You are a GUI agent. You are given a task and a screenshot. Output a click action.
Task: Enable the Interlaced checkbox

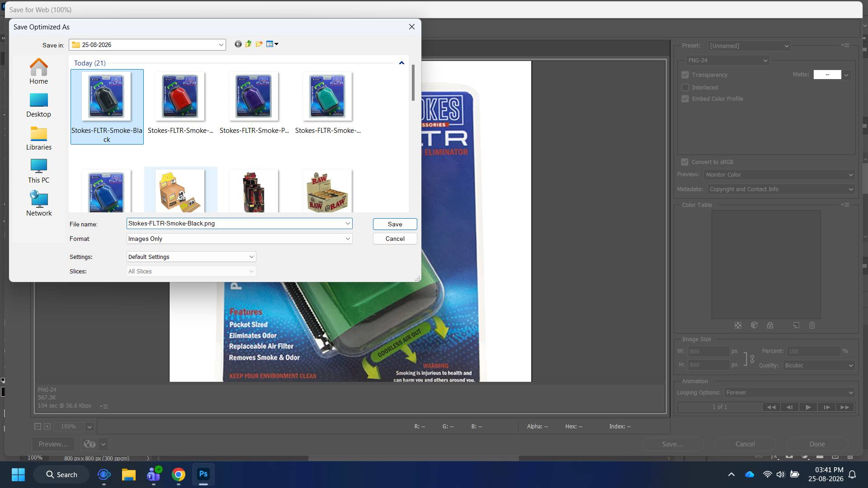point(685,88)
